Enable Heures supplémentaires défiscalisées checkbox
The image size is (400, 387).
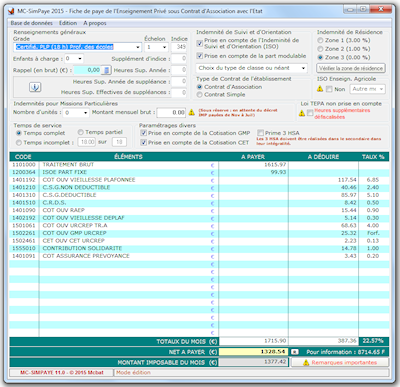[x=310, y=113]
